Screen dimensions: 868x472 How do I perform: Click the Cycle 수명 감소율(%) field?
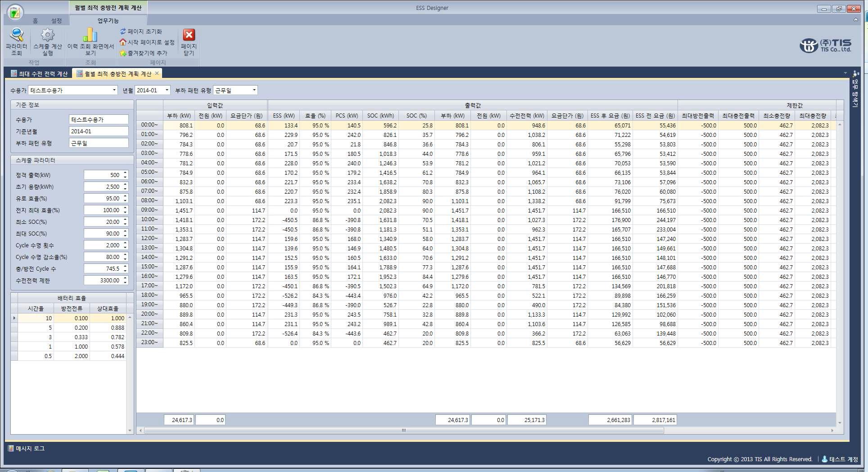(103, 257)
